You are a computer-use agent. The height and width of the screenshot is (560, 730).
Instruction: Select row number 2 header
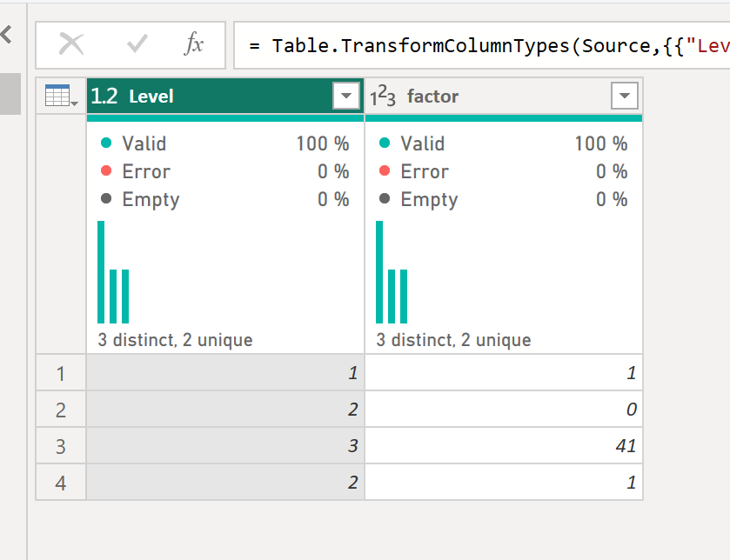(61, 410)
